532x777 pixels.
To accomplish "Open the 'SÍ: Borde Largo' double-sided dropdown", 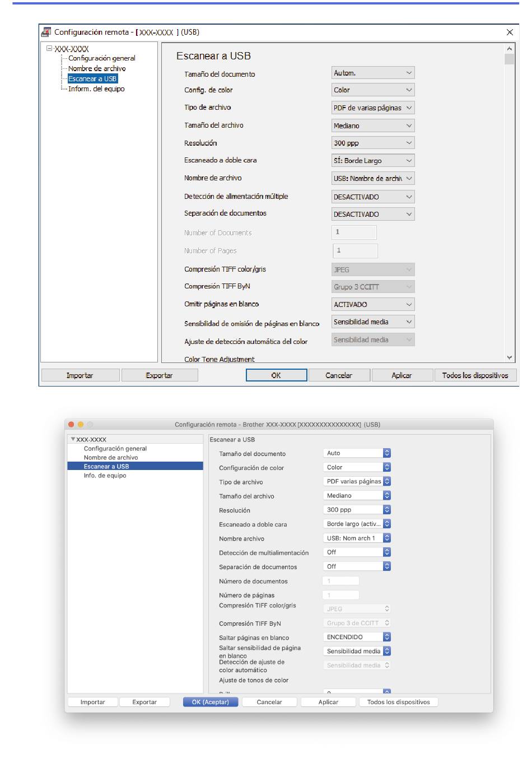I will (373, 160).
